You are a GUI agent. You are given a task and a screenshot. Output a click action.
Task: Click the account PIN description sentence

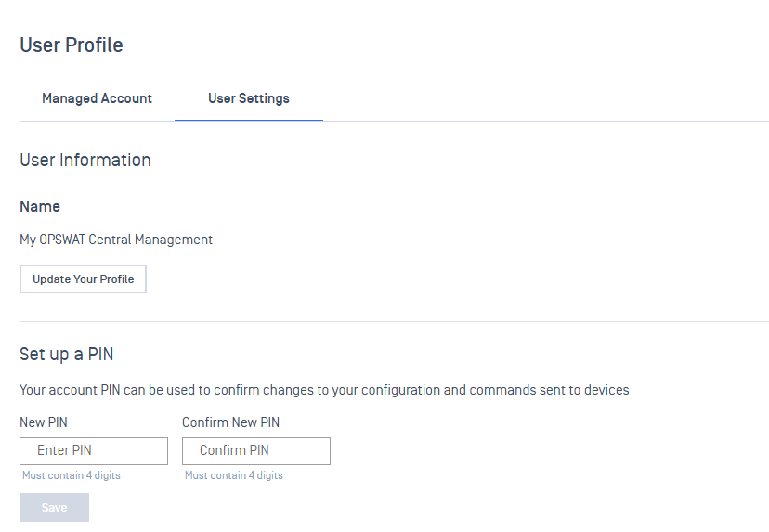[x=324, y=390]
